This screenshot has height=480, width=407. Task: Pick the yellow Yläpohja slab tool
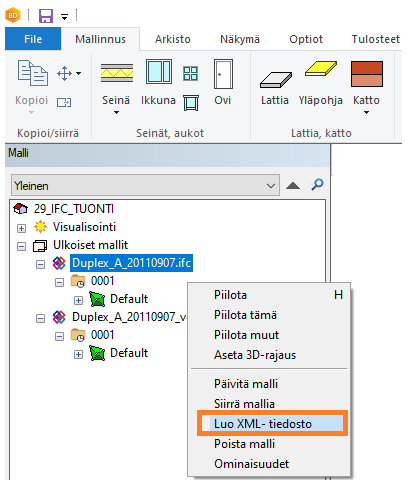(321, 68)
